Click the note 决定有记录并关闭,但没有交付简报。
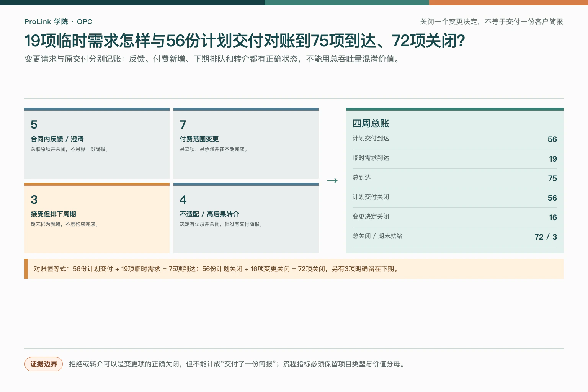 (x=222, y=224)
